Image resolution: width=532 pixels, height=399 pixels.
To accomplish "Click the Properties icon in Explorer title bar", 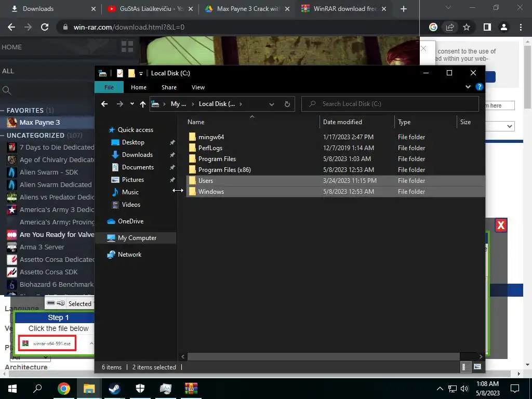I will click(x=120, y=73).
